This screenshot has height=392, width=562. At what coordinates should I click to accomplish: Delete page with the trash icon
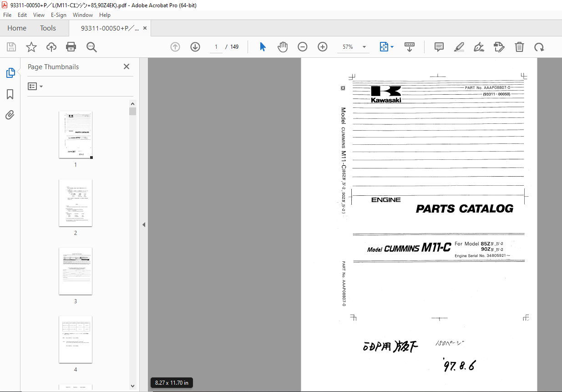tap(519, 47)
